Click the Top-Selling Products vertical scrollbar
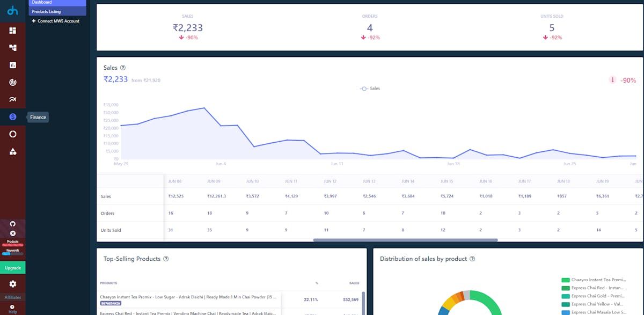This screenshot has height=315, width=644. pyautogui.click(x=364, y=303)
